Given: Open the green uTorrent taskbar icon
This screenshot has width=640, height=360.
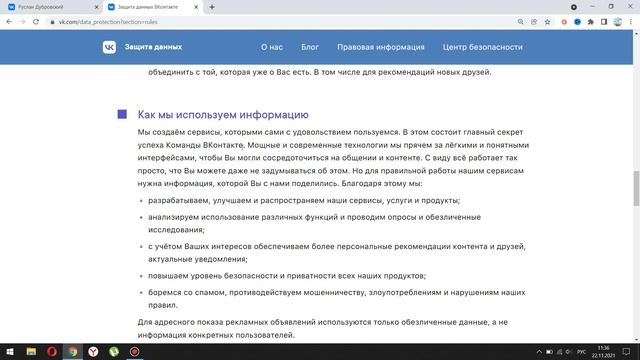Looking at the screenshot, I should (x=114, y=351).
